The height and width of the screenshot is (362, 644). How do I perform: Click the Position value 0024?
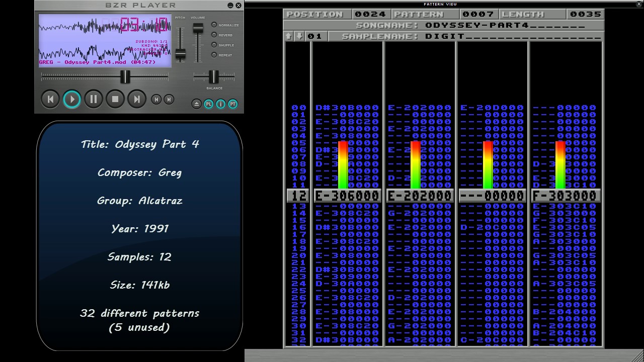click(x=371, y=14)
